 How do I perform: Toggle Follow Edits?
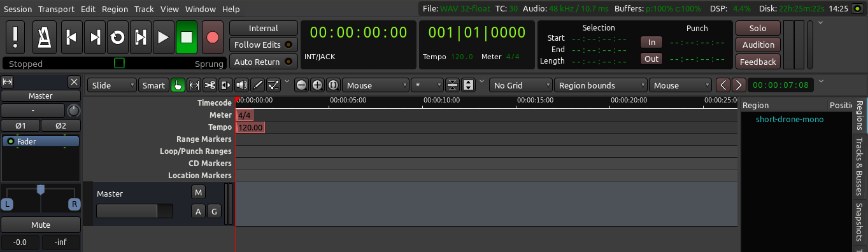tap(264, 45)
